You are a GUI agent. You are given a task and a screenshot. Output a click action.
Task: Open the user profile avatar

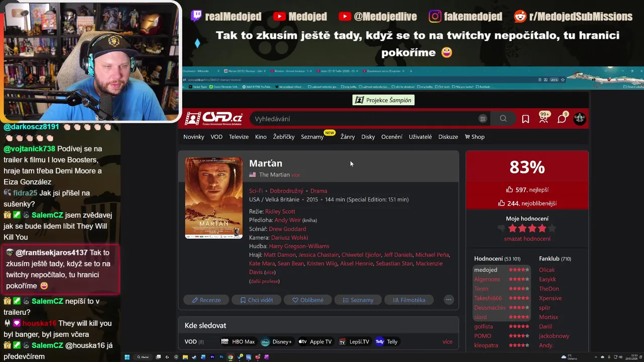pyautogui.click(x=580, y=119)
